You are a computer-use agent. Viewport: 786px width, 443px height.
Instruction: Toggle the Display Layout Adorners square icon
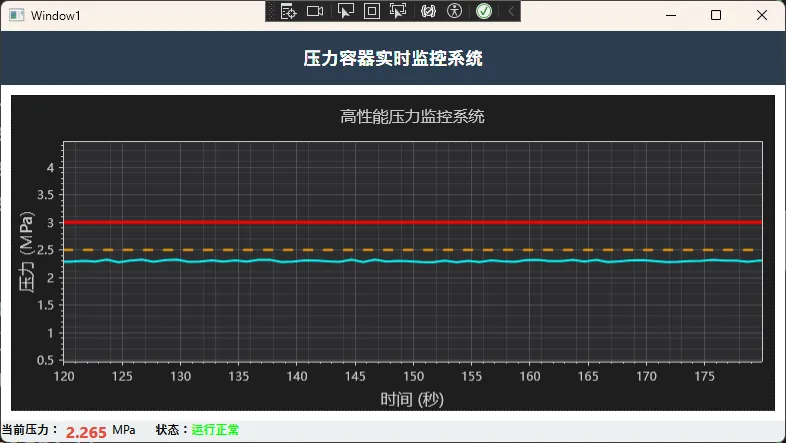click(371, 11)
